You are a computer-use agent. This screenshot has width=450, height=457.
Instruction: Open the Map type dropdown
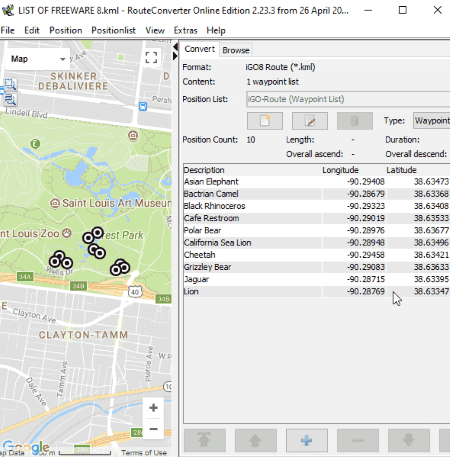coord(38,59)
